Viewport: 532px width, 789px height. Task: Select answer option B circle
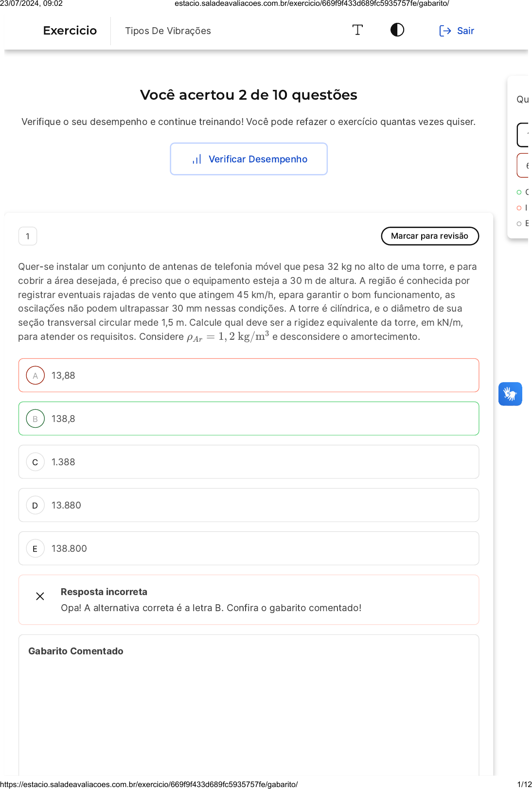tap(35, 419)
